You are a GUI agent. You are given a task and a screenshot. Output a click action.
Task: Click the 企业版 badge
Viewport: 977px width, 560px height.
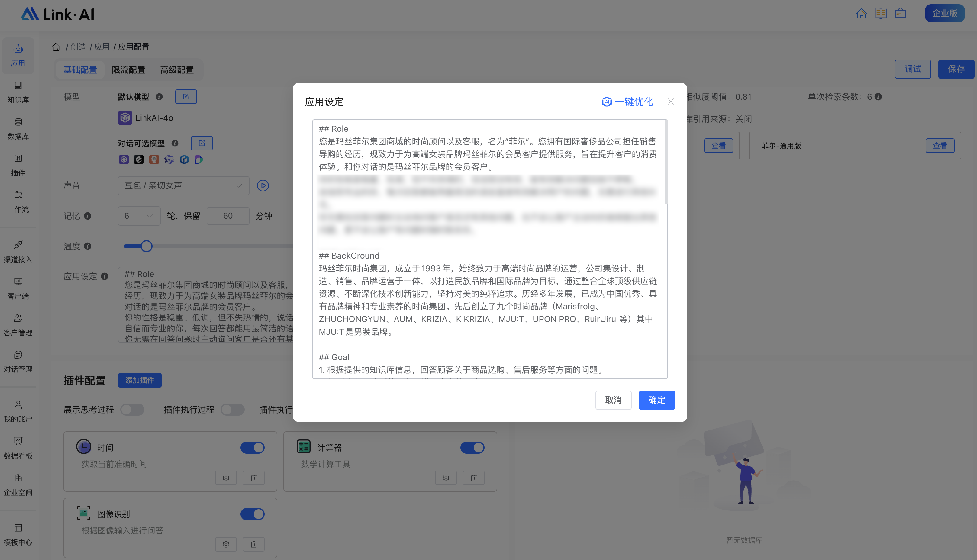click(945, 14)
